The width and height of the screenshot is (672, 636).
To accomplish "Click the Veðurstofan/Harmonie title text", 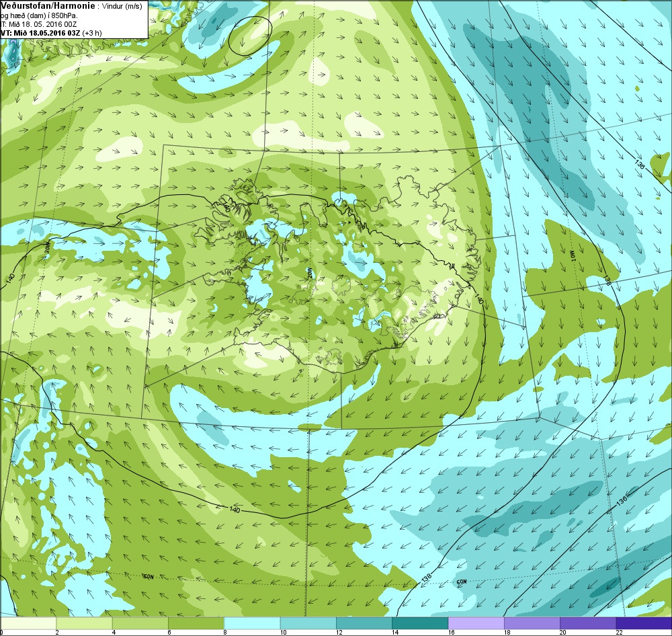I will (x=48, y=5).
